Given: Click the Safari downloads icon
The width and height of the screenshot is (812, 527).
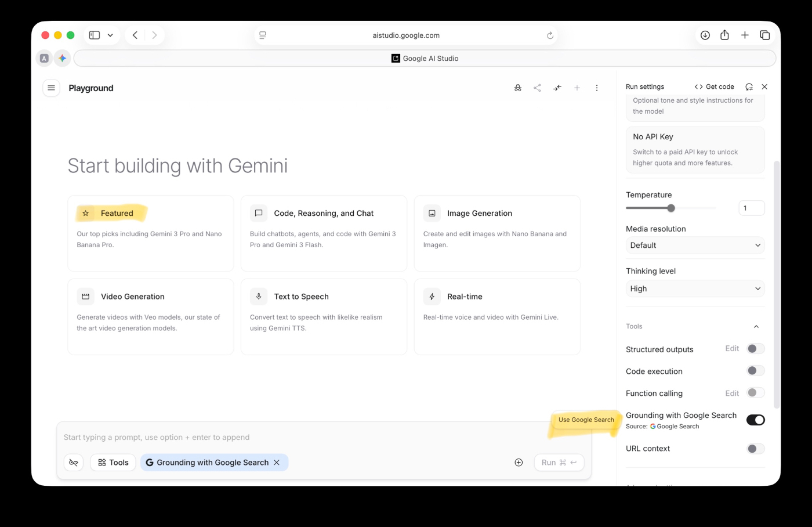Looking at the screenshot, I should pos(705,35).
